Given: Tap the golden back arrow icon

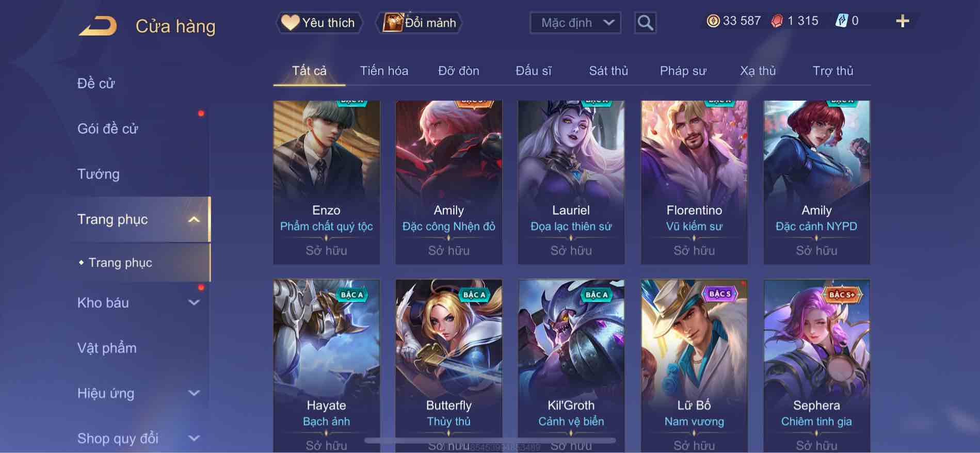Looking at the screenshot, I should click(x=98, y=26).
